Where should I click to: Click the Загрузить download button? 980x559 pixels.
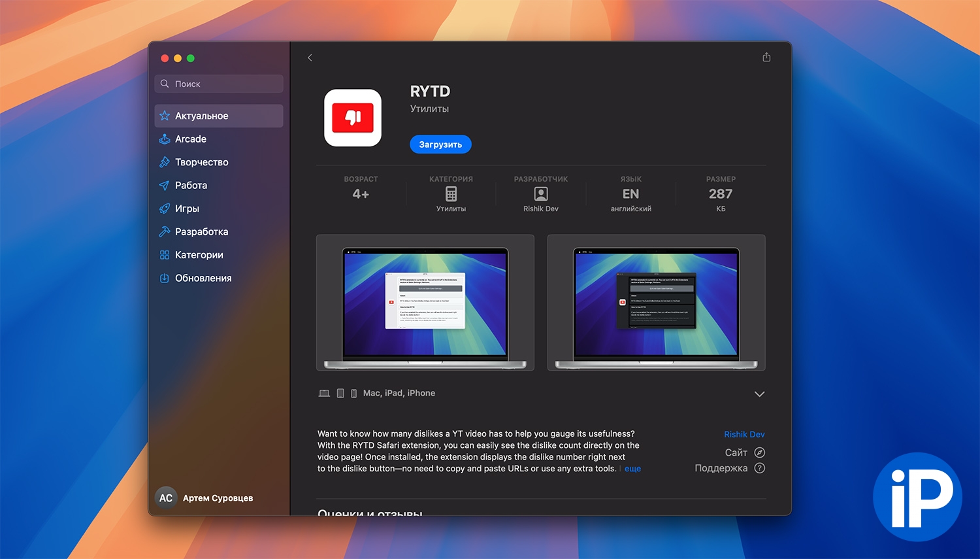click(x=440, y=144)
